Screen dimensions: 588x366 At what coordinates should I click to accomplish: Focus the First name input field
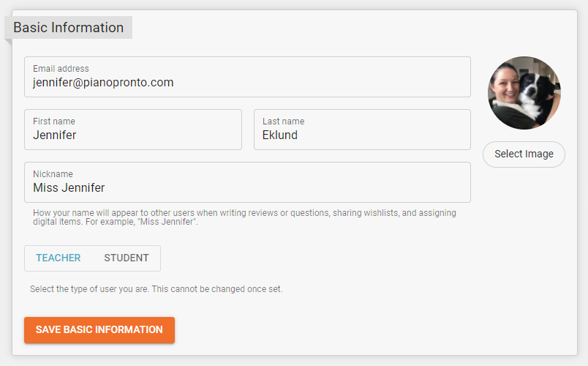click(133, 130)
